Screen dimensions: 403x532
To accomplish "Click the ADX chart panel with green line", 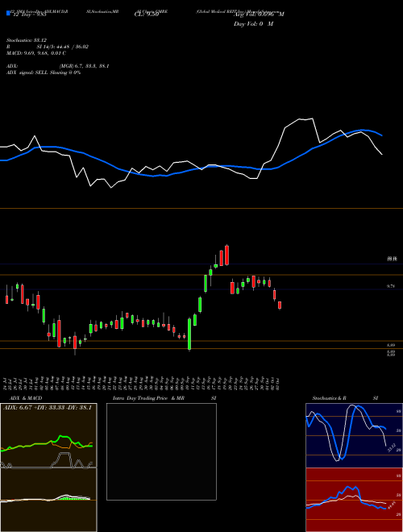I will pos(48,435).
